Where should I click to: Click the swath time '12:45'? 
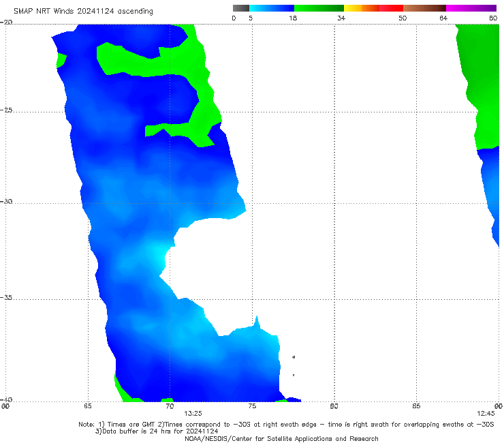(486, 414)
